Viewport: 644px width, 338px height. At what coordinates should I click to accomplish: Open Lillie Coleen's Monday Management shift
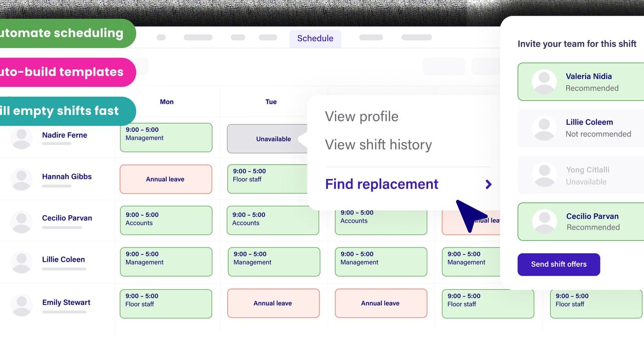166,262
